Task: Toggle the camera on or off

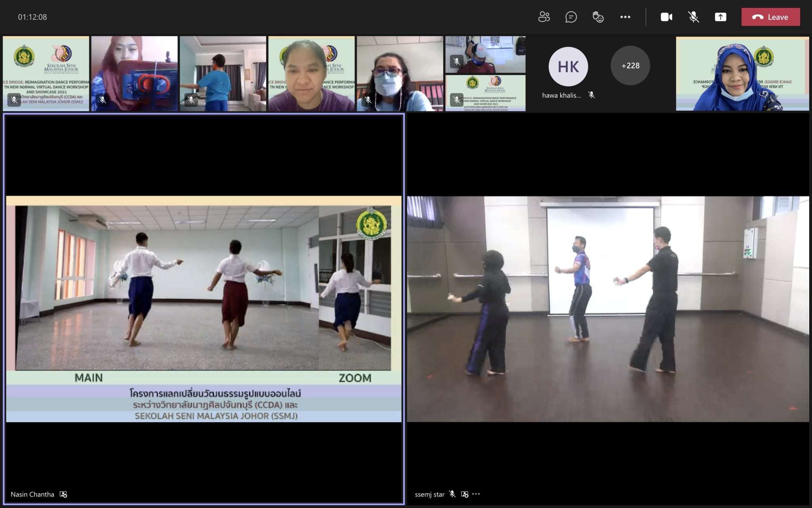Action: pos(666,17)
